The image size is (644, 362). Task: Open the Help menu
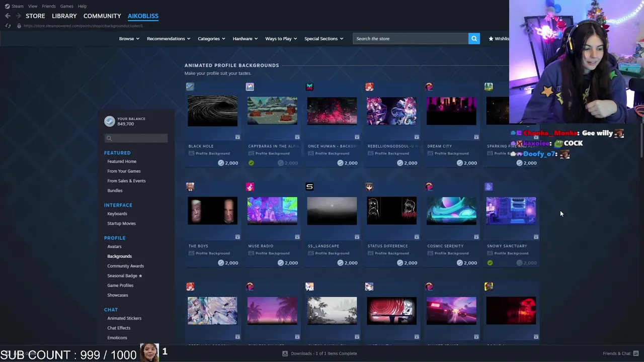(82, 6)
